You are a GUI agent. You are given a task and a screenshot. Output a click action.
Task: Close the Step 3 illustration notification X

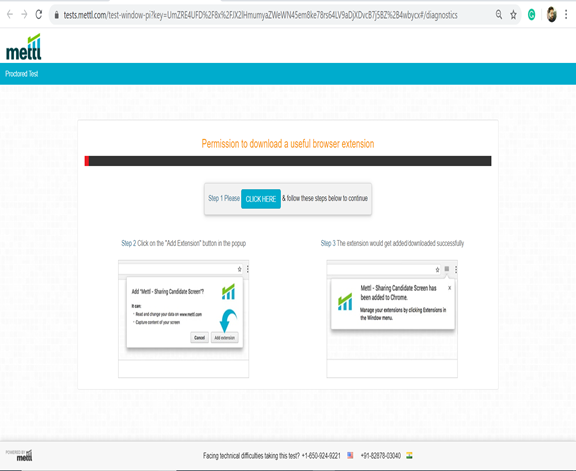pyautogui.click(x=450, y=288)
